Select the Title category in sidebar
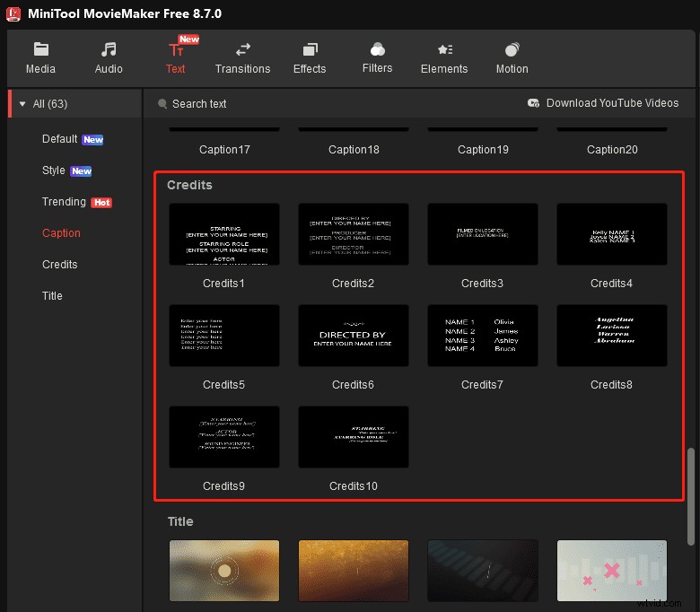Image resolution: width=700 pixels, height=612 pixels. [x=52, y=295]
